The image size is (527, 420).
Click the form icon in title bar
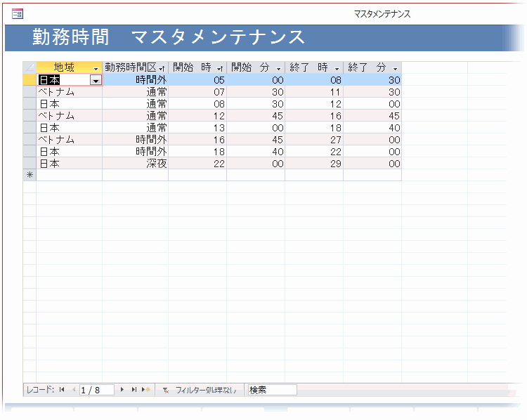(x=18, y=14)
